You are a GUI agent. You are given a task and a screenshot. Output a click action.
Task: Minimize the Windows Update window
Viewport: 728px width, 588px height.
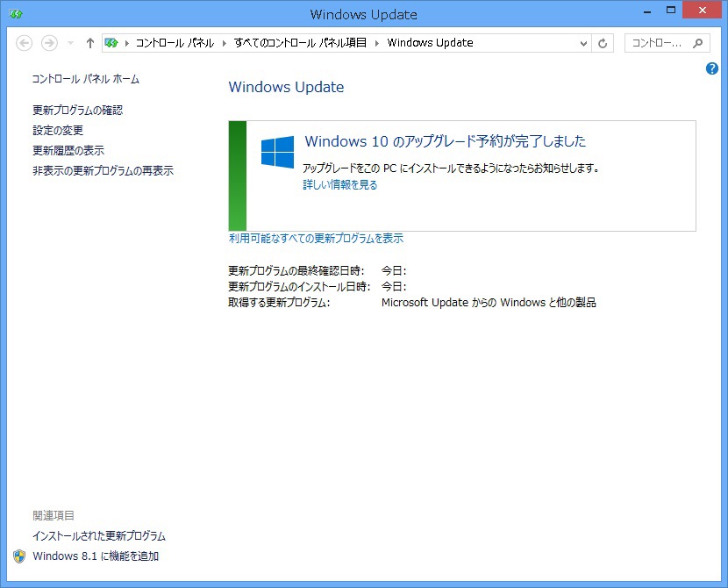[x=647, y=11]
